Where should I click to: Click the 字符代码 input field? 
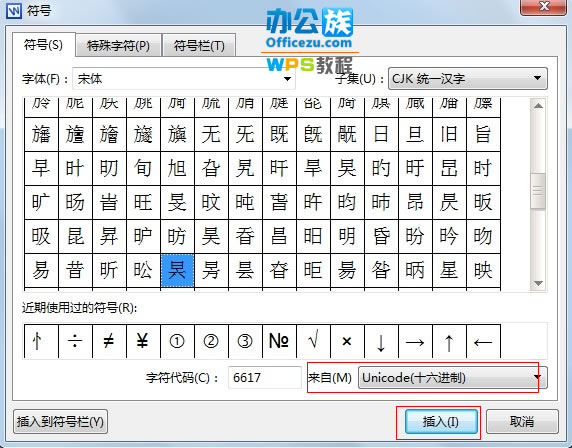[264, 378]
